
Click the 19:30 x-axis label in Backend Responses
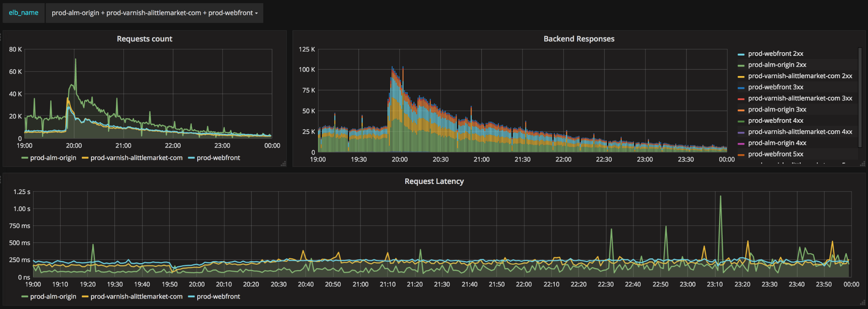point(359,159)
